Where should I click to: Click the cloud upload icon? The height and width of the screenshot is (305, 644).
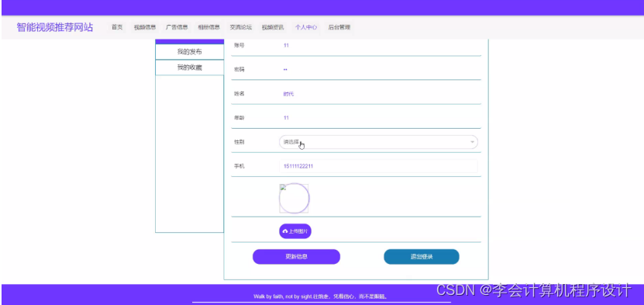click(285, 231)
